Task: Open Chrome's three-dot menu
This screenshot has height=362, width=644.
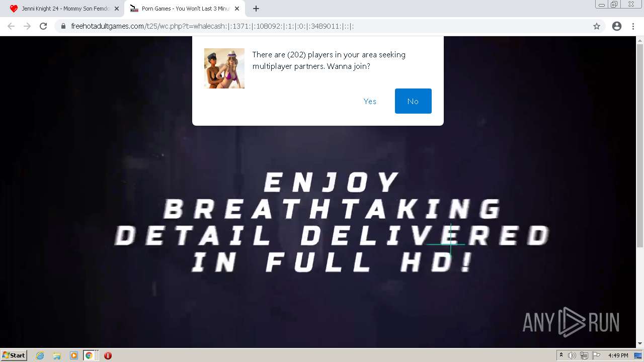Action: [x=633, y=26]
